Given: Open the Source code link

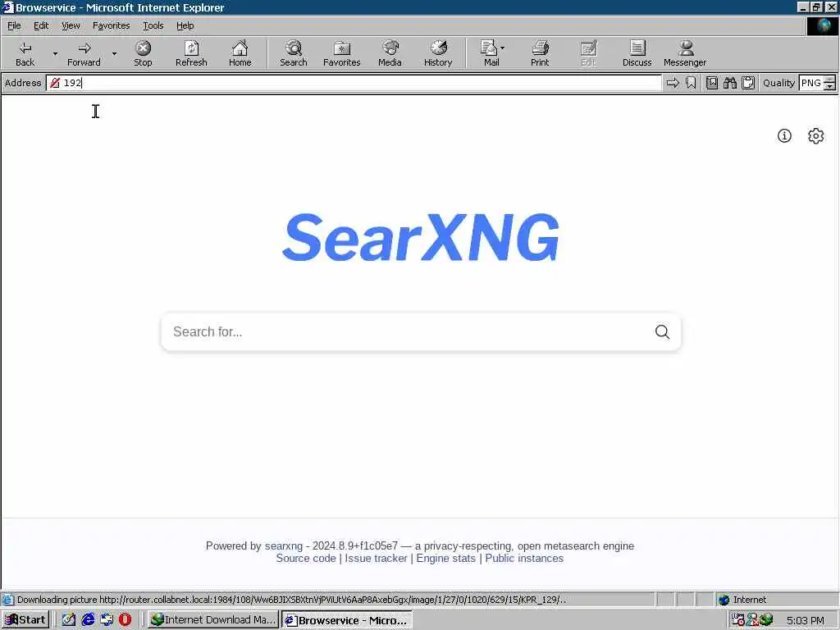Looking at the screenshot, I should point(306,558).
